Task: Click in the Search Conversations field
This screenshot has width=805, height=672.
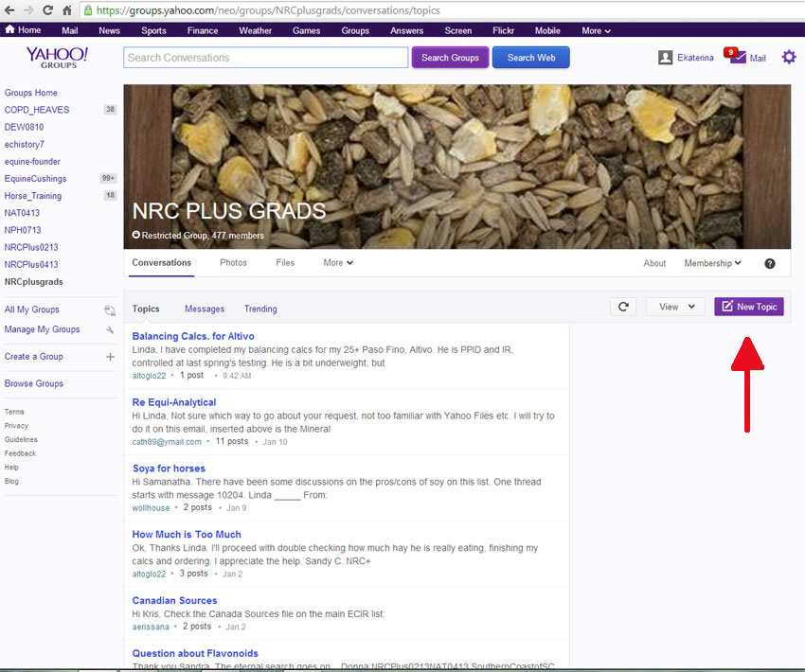Action: point(265,58)
